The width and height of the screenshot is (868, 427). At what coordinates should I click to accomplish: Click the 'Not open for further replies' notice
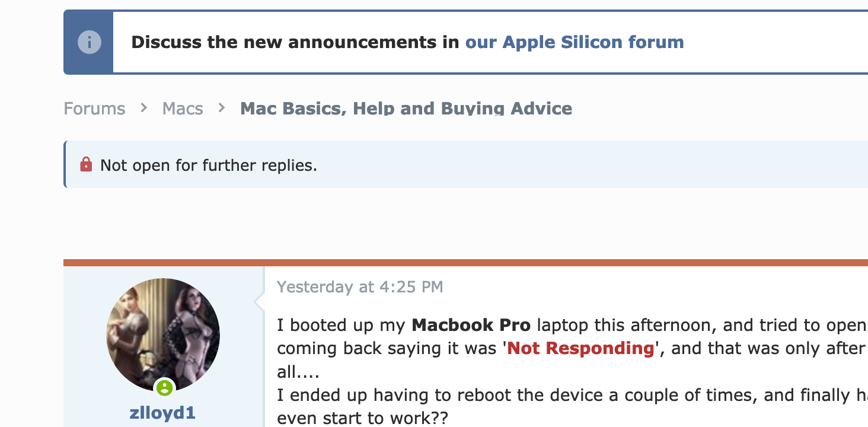pyautogui.click(x=209, y=165)
